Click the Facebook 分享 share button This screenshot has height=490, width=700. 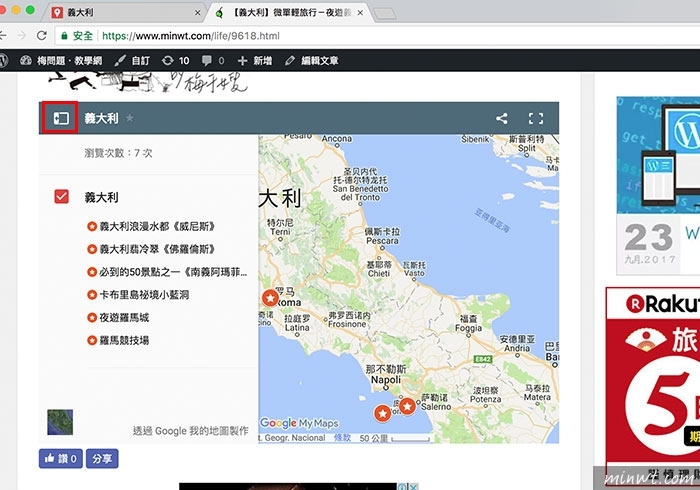click(x=101, y=458)
